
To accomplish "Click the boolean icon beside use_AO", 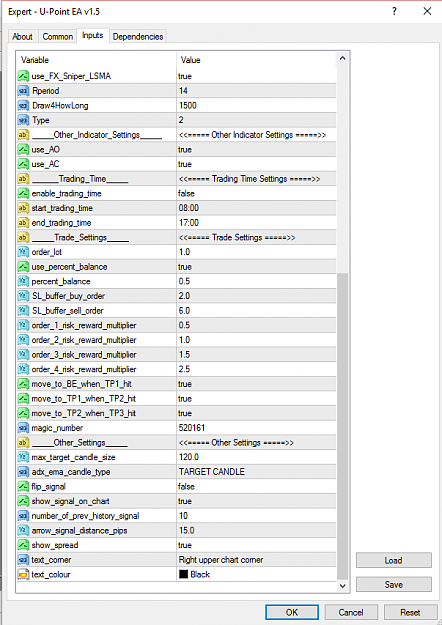I will [24, 149].
